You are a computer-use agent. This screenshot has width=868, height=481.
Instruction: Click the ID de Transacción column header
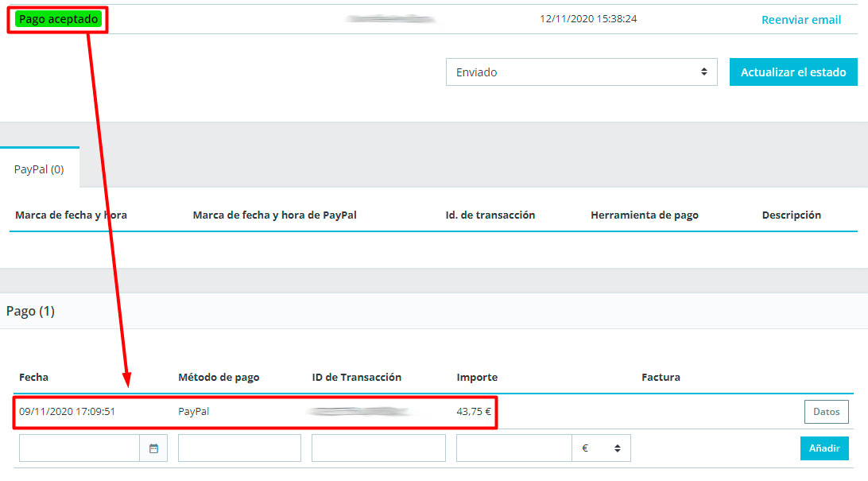[356, 377]
